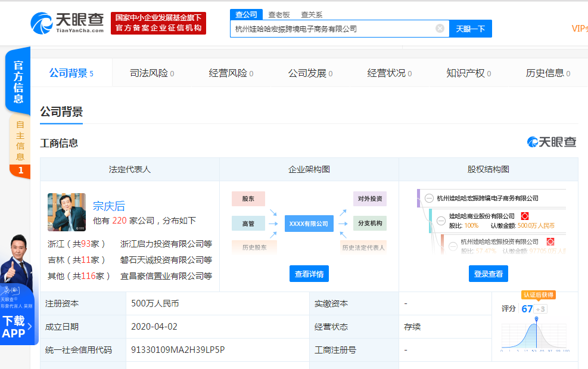The image size is (588, 369).
Task: Collapse the 娃哈哈商业股份有限公司 shareholder node
Action: (441, 221)
